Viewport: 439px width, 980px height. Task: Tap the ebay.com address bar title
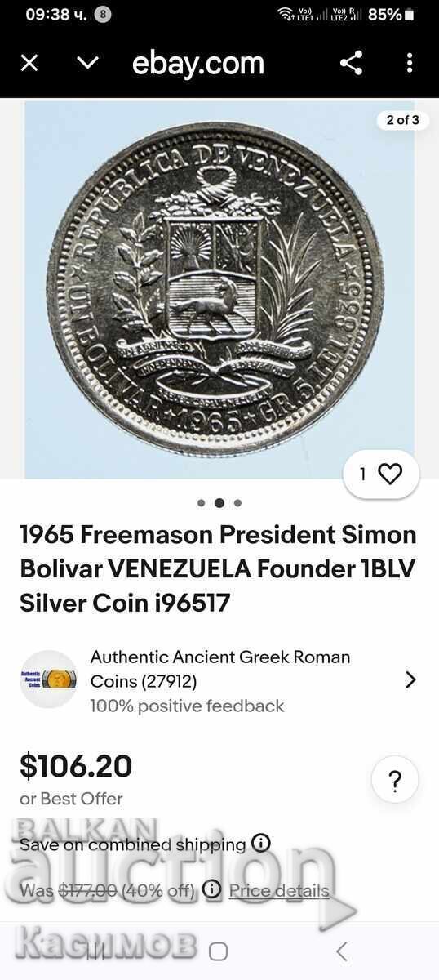click(x=198, y=63)
